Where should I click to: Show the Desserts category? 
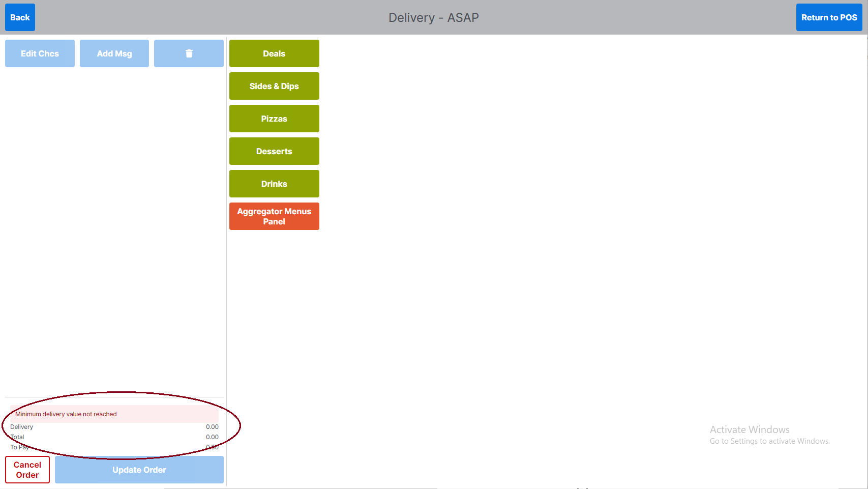click(x=274, y=151)
